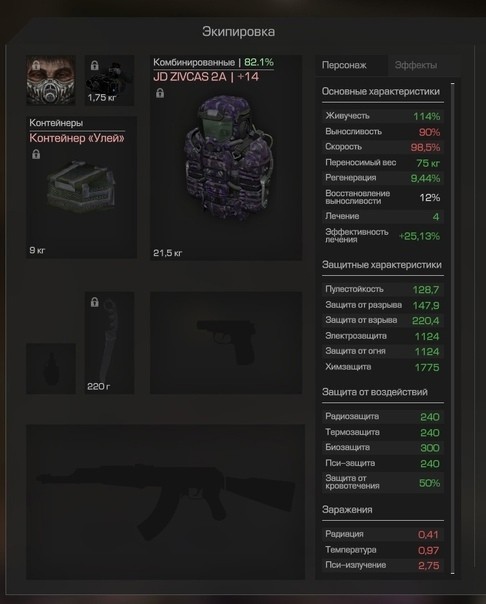
Task: Click the night vision device slot
Action: pyautogui.click(x=109, y=80)
